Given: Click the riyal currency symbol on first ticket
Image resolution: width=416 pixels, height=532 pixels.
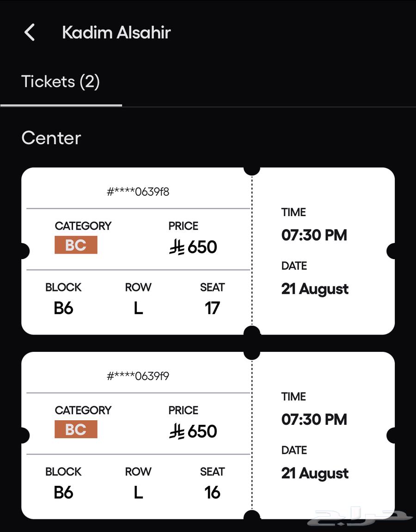Looking at the screenshot, I should tap(177, 248).
